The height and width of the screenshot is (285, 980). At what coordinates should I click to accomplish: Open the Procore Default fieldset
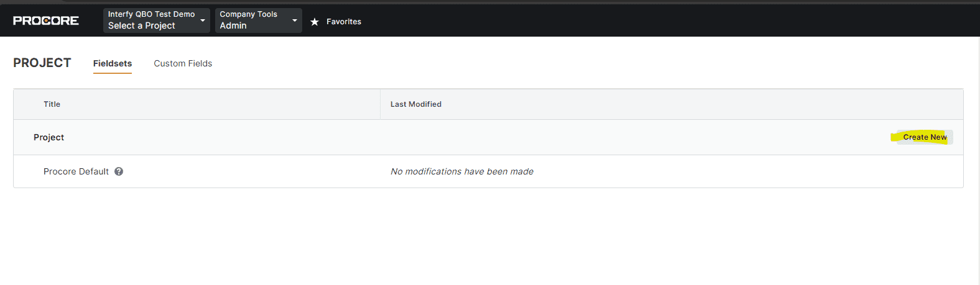76,171
